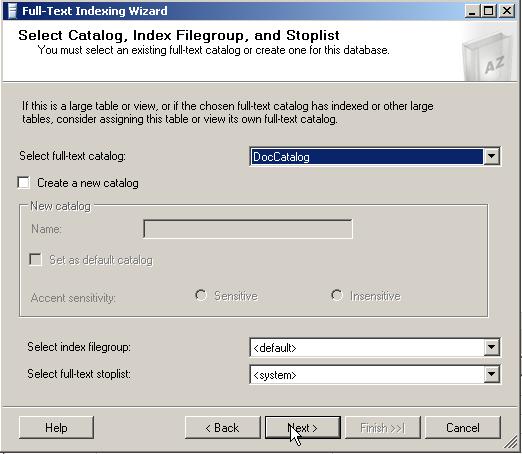Click the resize grip at the window corner

[x=511, y=442]
